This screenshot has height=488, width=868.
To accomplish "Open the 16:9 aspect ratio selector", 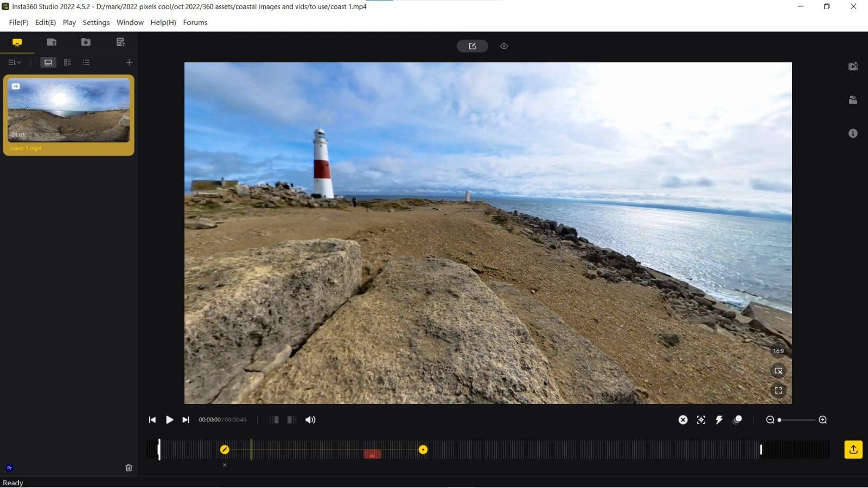I will click(x=778, y=351).
